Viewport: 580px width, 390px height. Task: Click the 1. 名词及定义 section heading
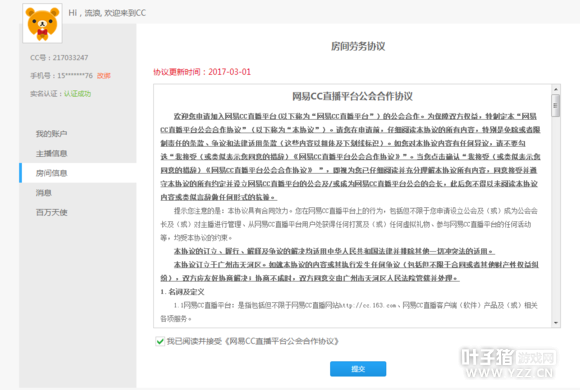pos(182,292)
